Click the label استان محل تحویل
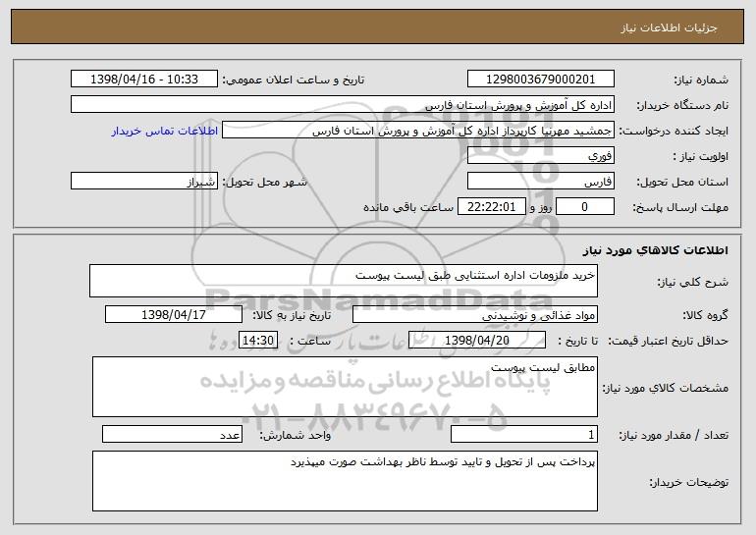Screen dimensions: 756x535 (x=682, y=183)
